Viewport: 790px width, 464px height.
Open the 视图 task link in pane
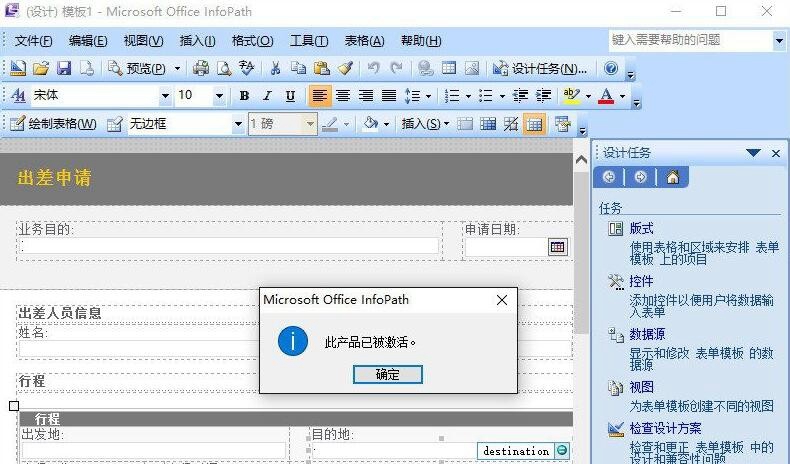(641, 387)
